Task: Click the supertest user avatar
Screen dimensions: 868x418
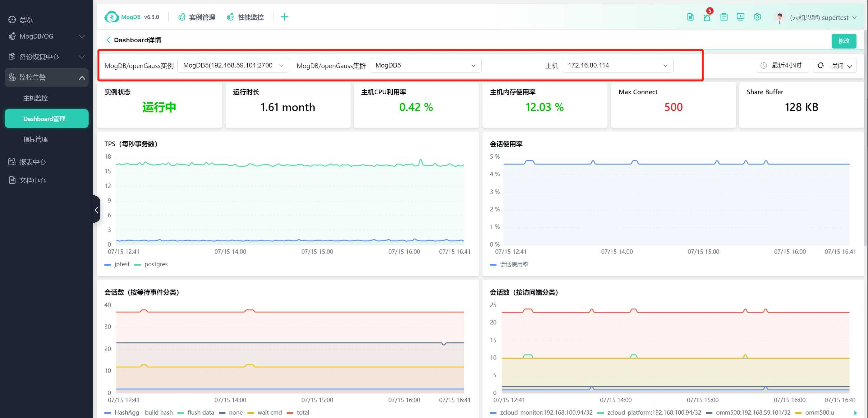Action: coord(779,17)
